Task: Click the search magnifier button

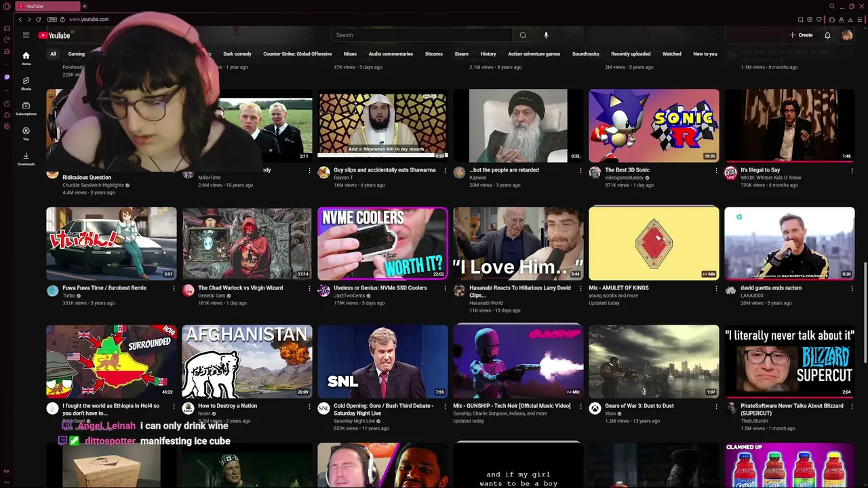Action: pyautogui.click(x=523, y=35)
